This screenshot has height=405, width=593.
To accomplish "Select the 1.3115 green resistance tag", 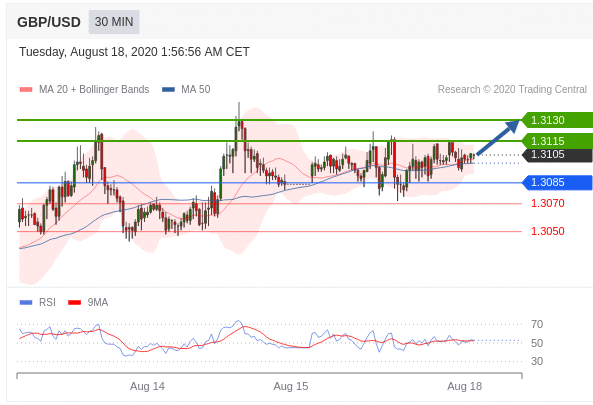I will tap(557, 141).
